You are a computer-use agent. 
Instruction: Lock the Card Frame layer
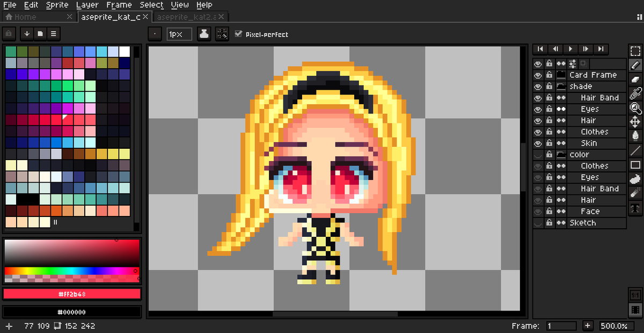coord(549,75)
